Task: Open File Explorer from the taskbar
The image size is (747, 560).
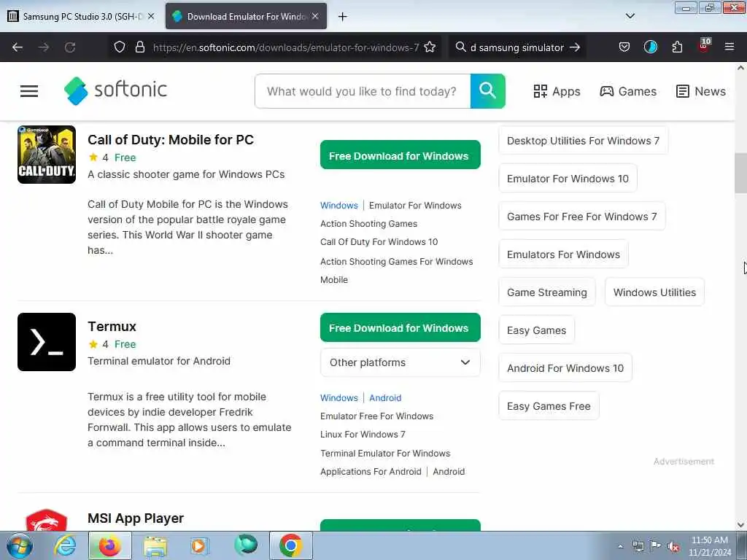Action: 156,546
